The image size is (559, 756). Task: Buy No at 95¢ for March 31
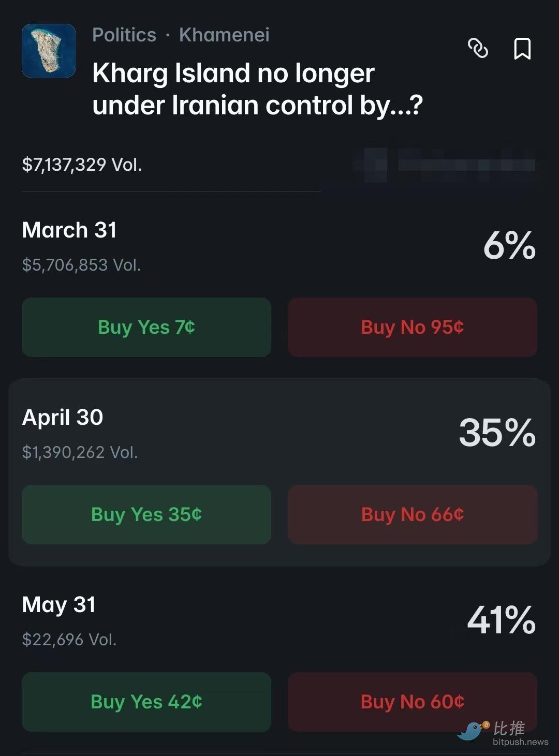(x=412, y=327)
